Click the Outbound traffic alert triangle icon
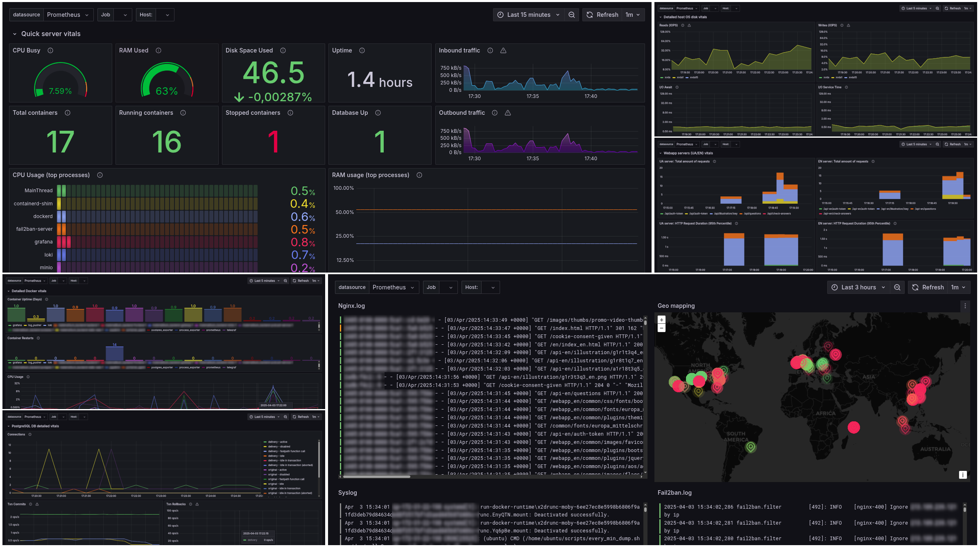 pyautogui.click(x=508, y=113)
